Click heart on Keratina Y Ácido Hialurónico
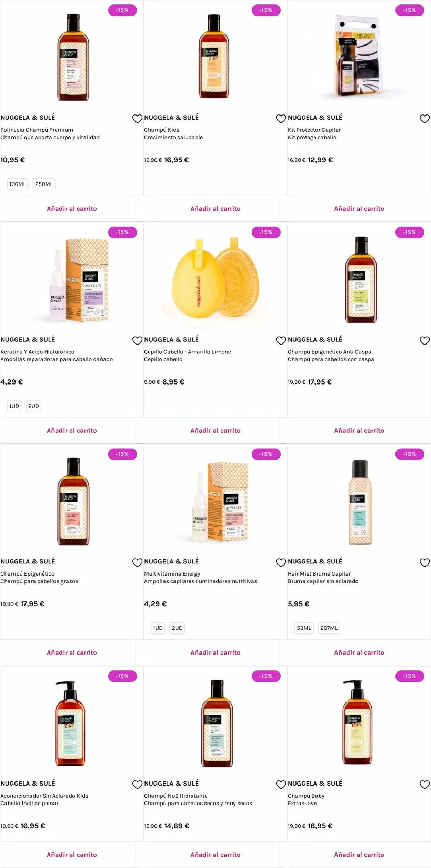 coord(137,341)
